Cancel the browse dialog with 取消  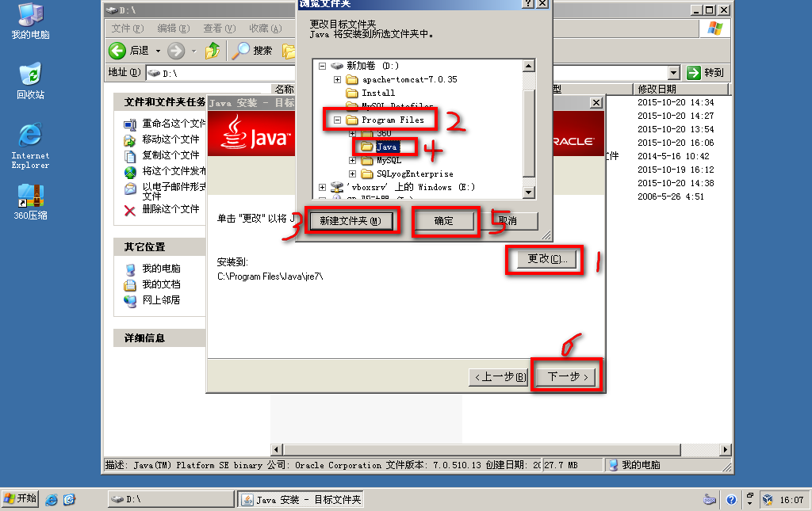(x=508, y=221)
